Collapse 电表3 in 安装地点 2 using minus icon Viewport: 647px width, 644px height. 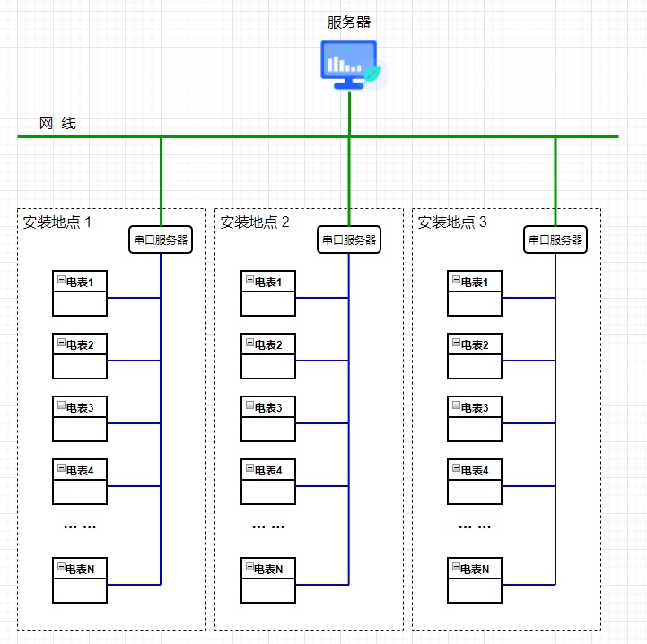[x=249, y=406]
